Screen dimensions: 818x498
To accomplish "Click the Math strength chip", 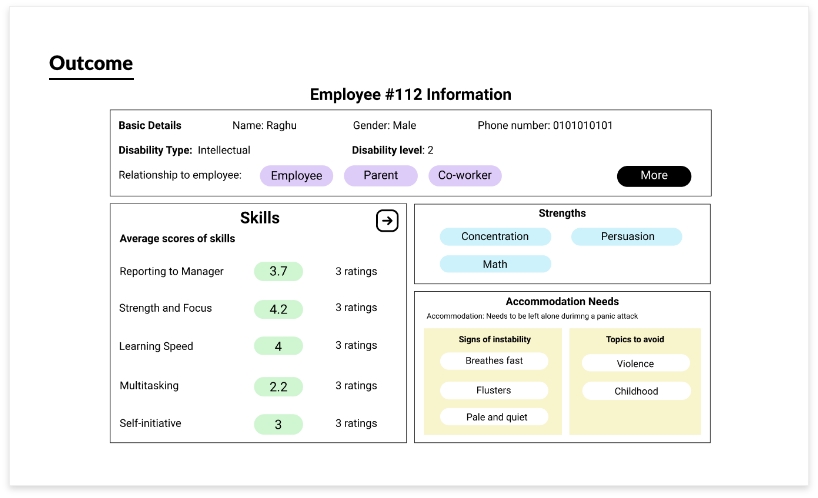I will (x=495, y=264).
